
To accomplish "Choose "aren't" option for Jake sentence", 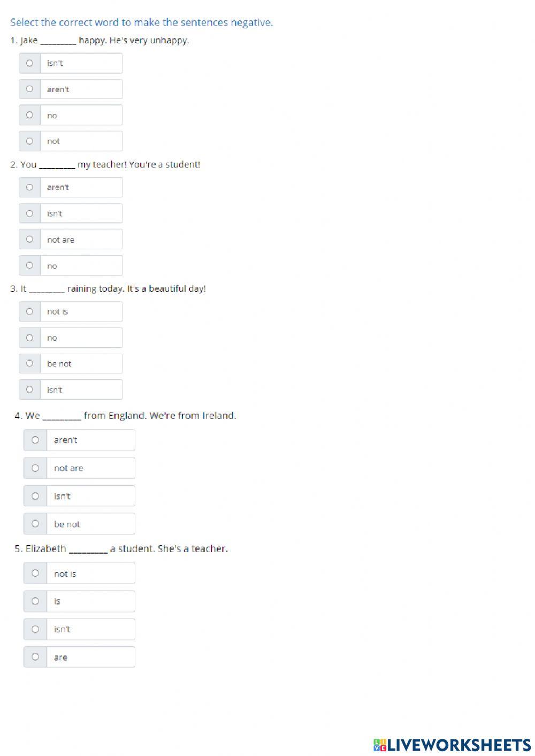I will click(x=29, y=89).
